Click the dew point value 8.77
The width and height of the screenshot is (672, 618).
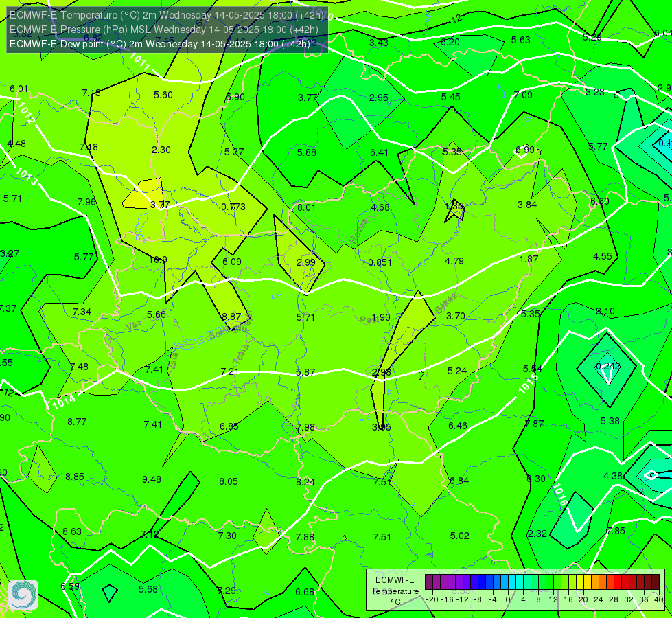77,422
